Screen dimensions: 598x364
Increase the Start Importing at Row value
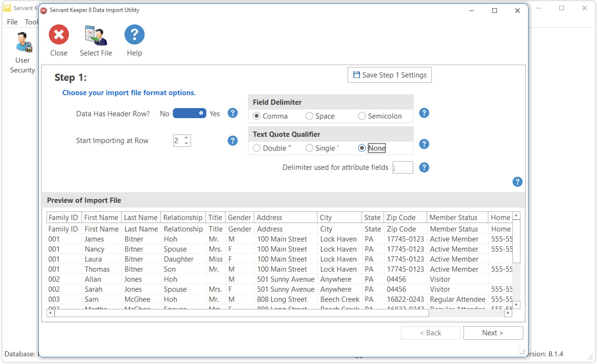click(x=186, y=138)
